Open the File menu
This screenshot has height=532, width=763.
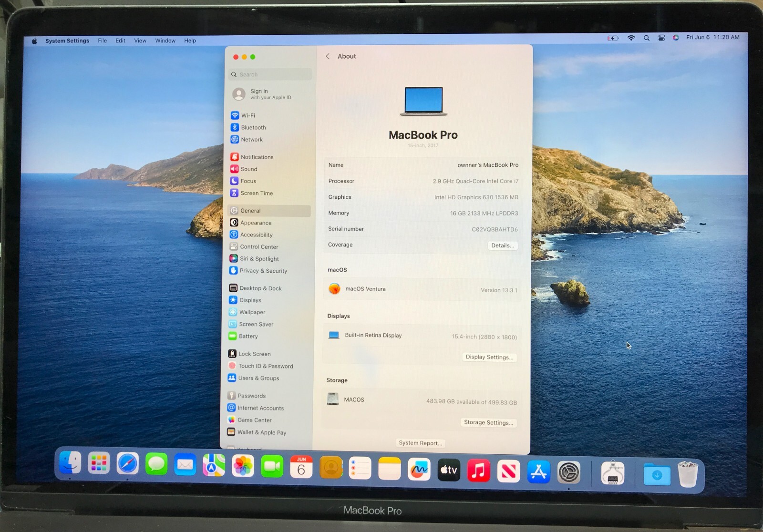(103, 41)
